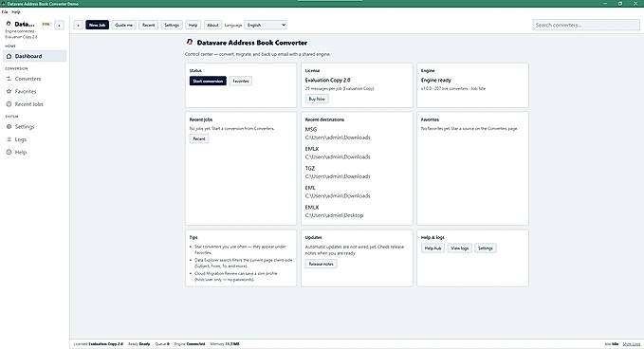Select the EML recent destination entry
This screenshot has width=644, height=349.
coord(338,192)
